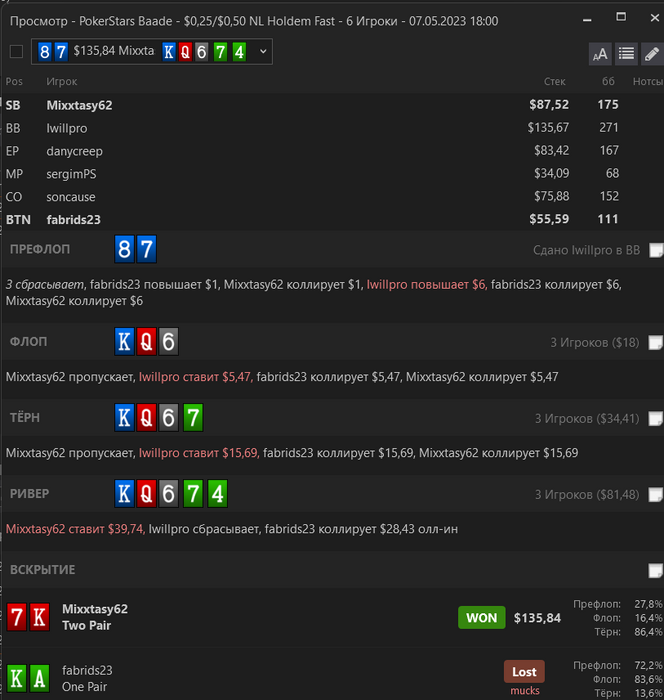Click the green 7 turn card
Image resolution: width=664 pixels, height=700 pixels.
click(x=193, y=418)
